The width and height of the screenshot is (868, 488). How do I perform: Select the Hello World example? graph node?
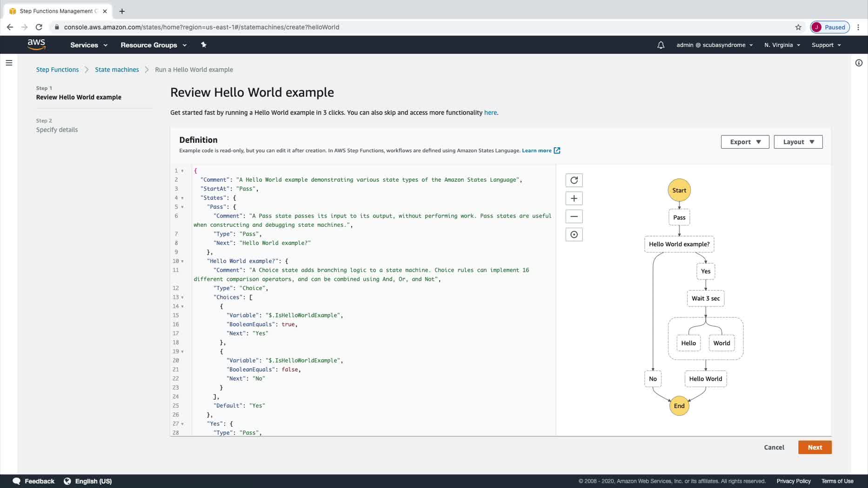[x=679, y=244]
